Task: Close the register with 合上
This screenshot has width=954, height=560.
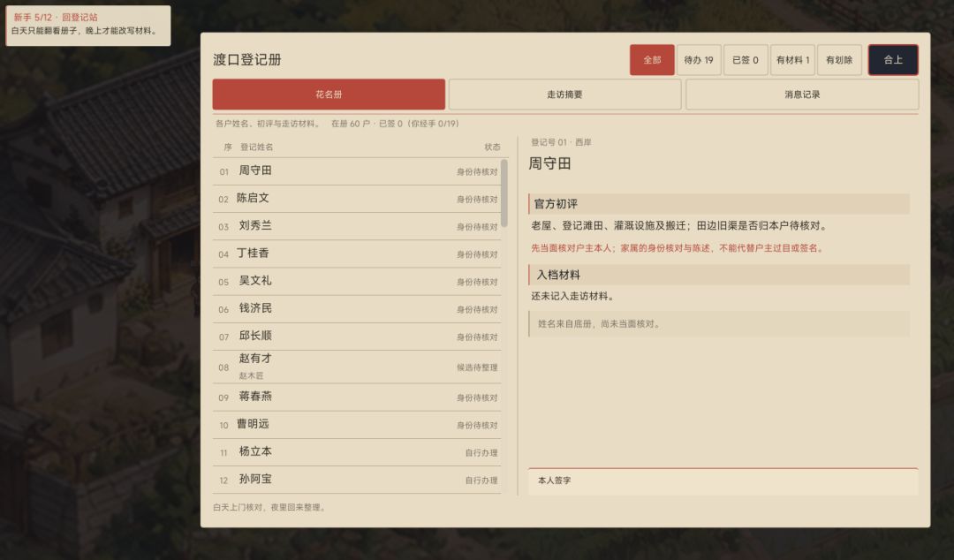Action: tap(892, 60)
